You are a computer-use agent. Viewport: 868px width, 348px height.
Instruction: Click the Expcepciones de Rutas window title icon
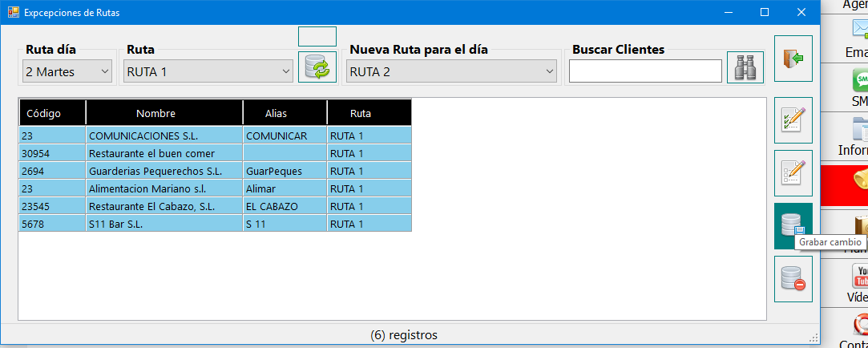(14, 12)
